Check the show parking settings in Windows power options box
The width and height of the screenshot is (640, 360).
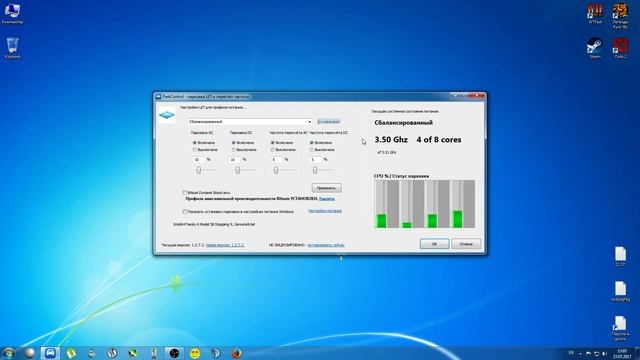coord(185,211)
